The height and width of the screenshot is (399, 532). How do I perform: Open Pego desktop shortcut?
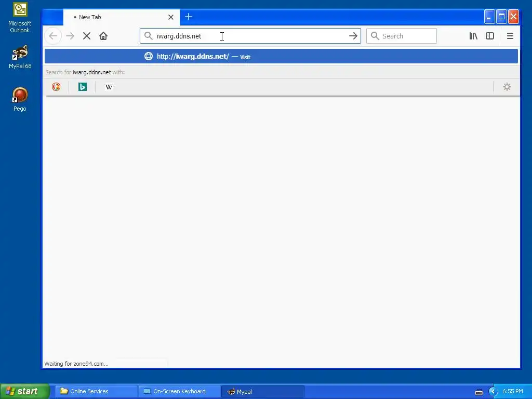click(x=20, y=99)
